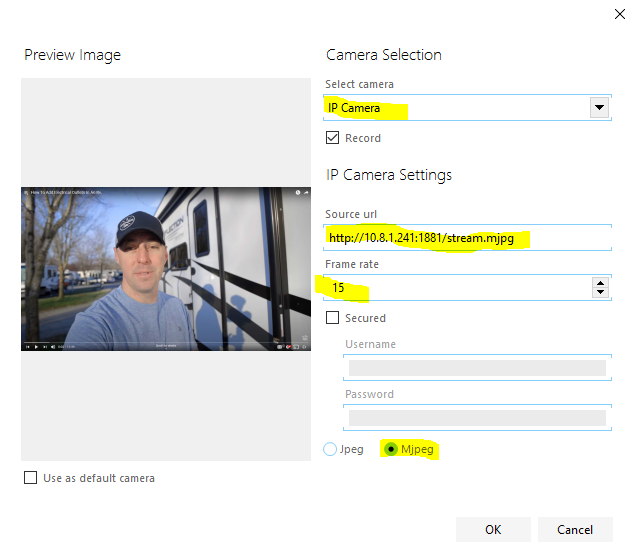Select the Mjpeg radio button
This screenshot has height=551, width=634.
(391, 449)
